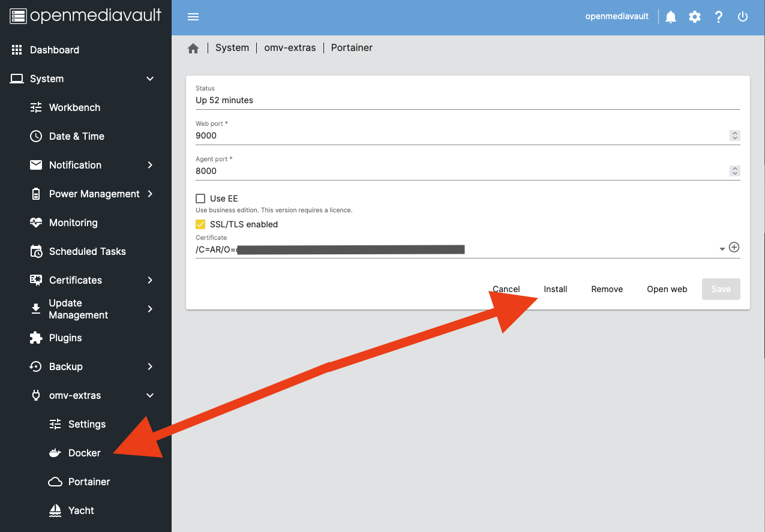The height and width of the screenshot is (532, 765).
Task: Increase Web port using the stepper
Action: click(734, 133)
